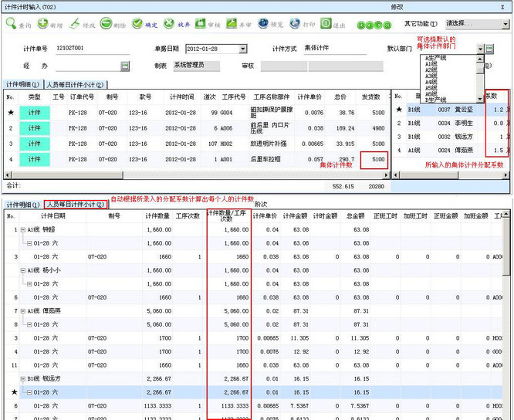Click the 删除 green minus icon
The image size is (514, 420).
point(106,23)
